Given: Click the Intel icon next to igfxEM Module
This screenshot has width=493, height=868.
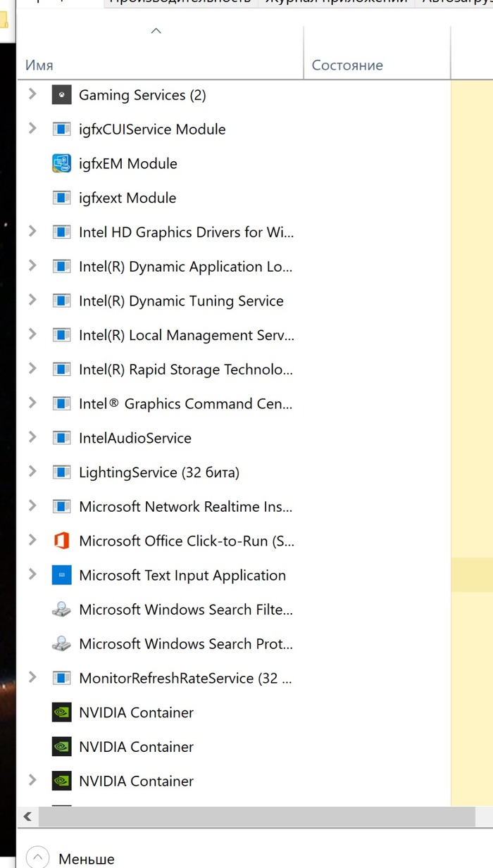Looking at the screenshot, I should 62,164.
